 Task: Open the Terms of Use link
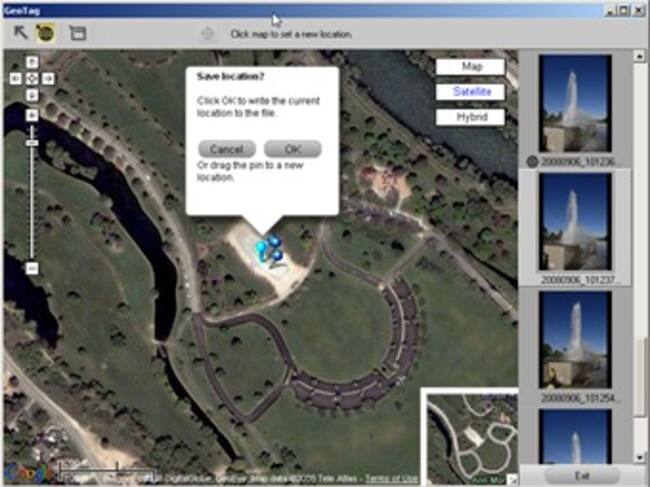point(390,479)
